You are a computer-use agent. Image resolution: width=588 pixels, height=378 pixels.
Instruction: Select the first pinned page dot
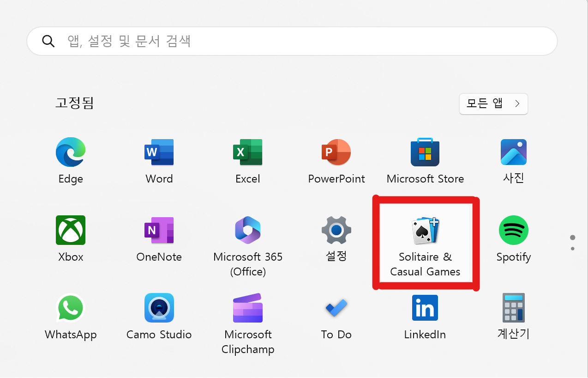(x=573, y=238)
